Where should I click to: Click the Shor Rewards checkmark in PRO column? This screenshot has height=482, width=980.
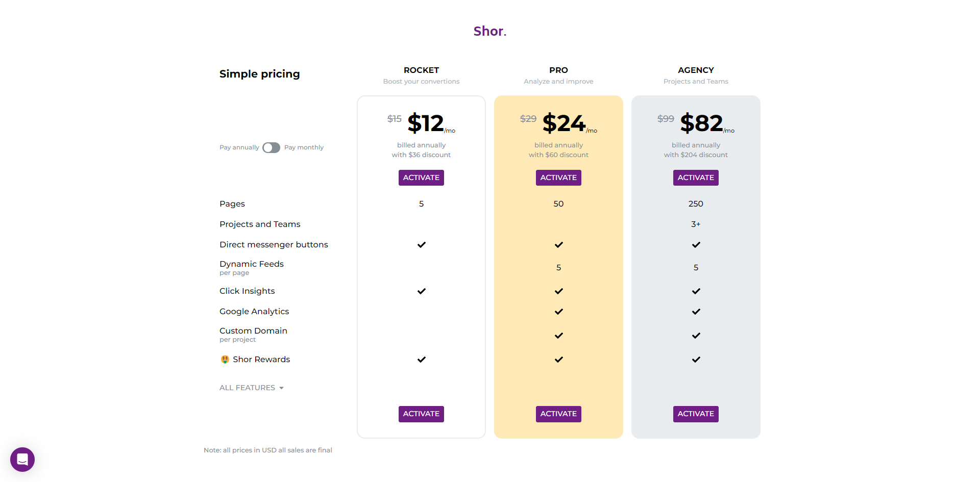coord(558,359)
